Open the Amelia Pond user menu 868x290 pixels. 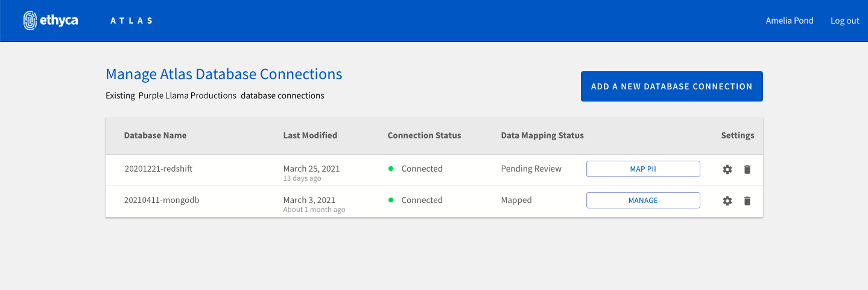pos(789,21)
